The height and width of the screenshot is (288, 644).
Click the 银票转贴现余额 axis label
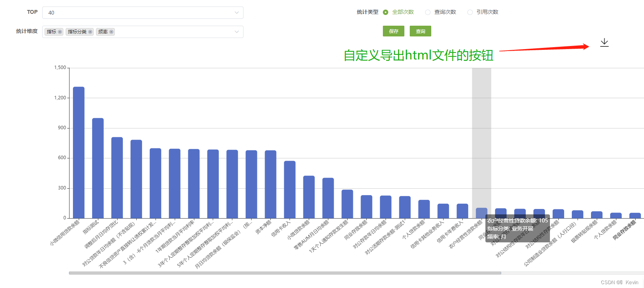(x=584, y=232)
